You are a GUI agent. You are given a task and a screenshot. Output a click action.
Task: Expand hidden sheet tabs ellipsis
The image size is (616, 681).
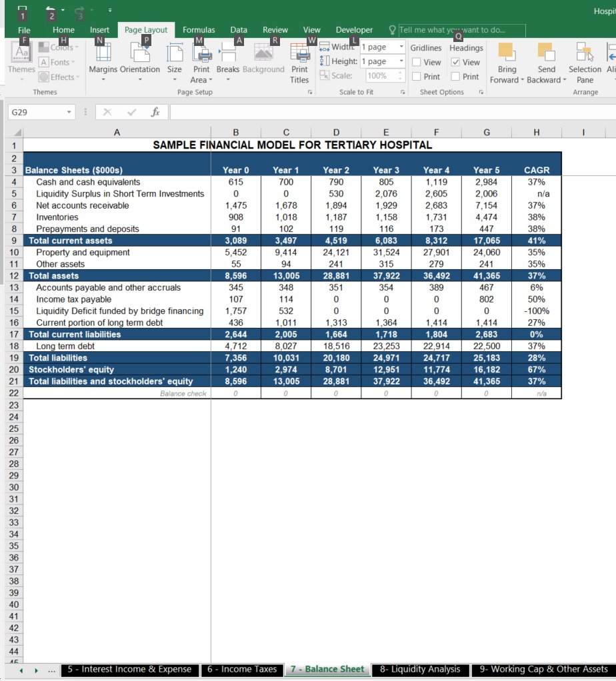pos(51,670)
